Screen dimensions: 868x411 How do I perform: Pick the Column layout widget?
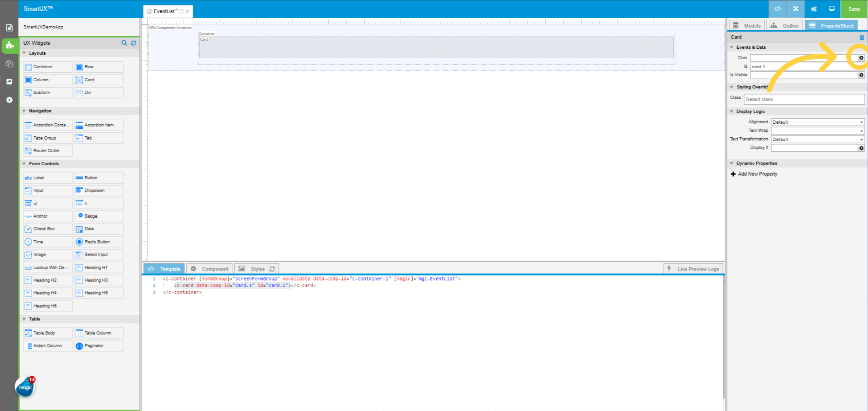pyautogui.click(x=48, y=80)
